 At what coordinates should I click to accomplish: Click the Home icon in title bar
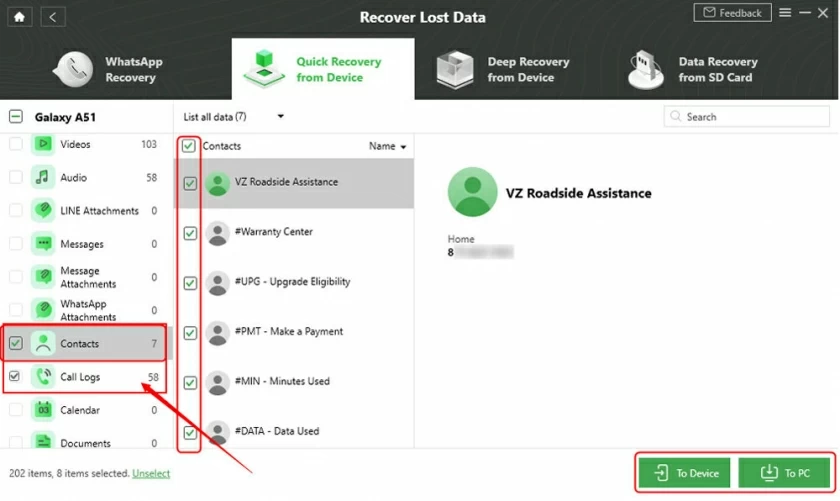click(20, 17)
